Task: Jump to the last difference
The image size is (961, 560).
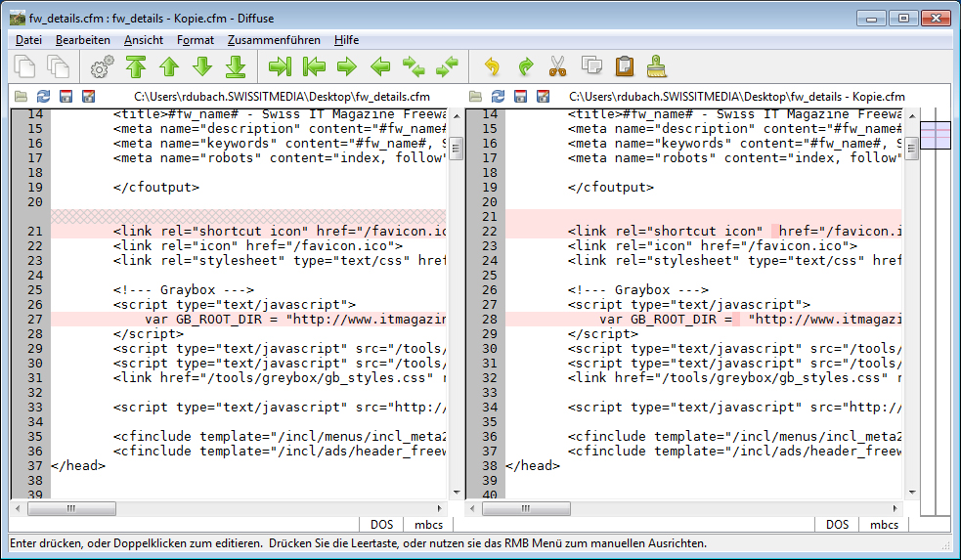Action: pos(236,66)
